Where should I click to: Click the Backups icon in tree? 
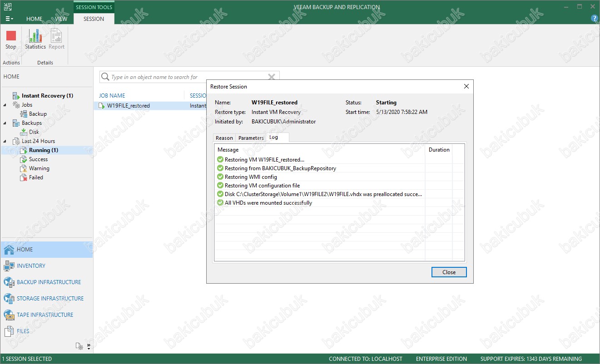click(16, 123)
